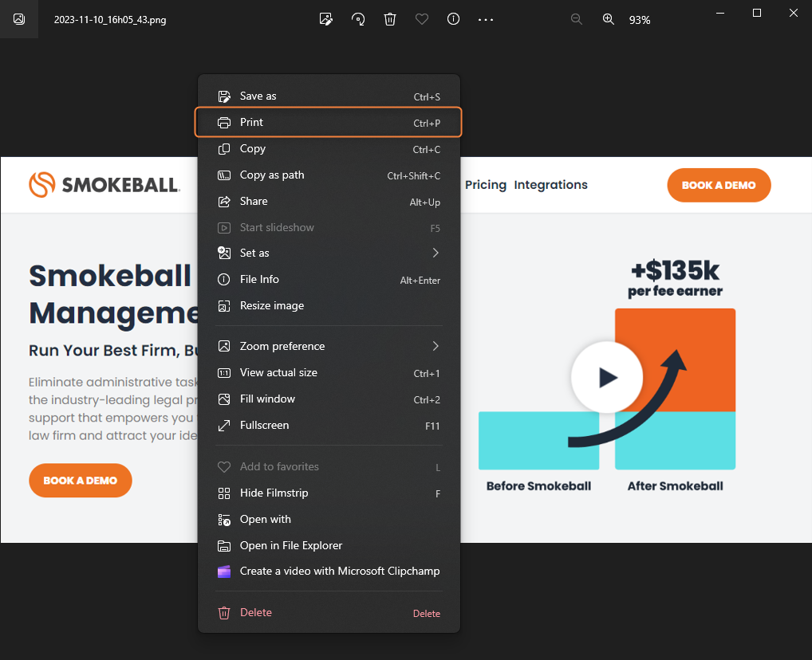Choose Resize image menu entry
This screenshot has height=660, width=812.
pyautogui.click(x=329, y=306)
